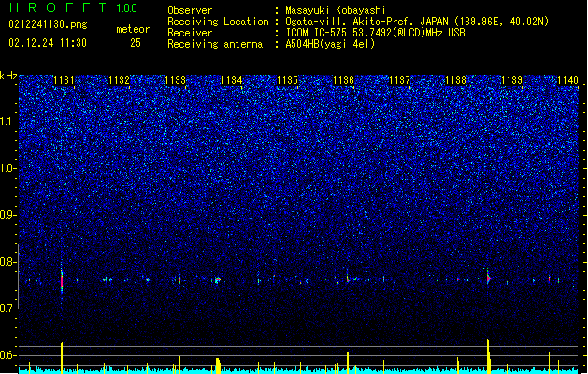Click the 1133 time marker
Viewport: 588px width, 374px height.
coord(176,79)
